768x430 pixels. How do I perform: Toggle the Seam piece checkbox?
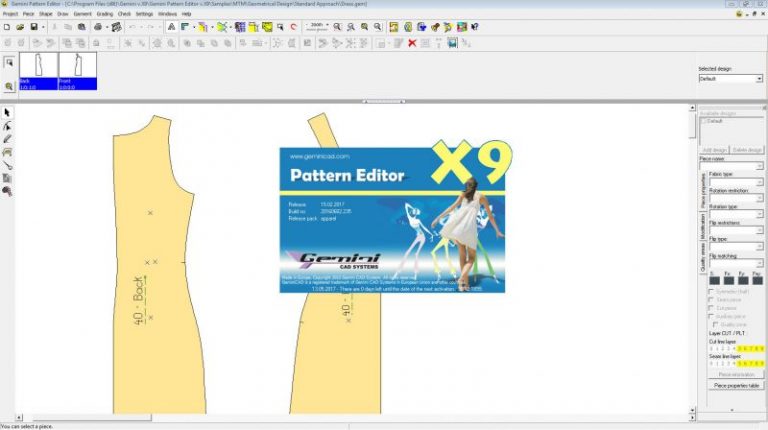[711, 300]
